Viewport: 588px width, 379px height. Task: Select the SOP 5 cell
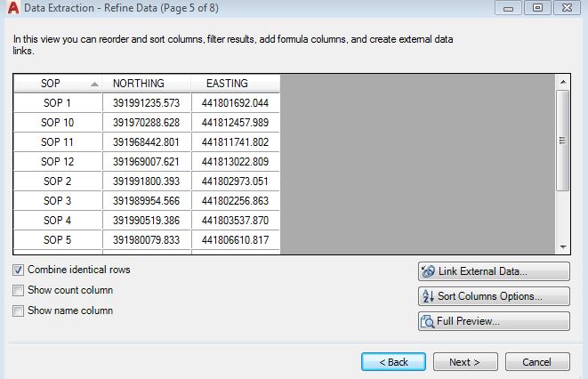(x=58, y=239)
